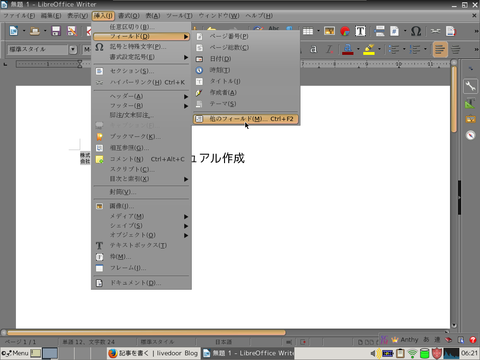Image resolution: width=480 pixels, height=360 pixels.
Task: Open 目次と索引(X) submenu entry
Action: pos(141,179)
